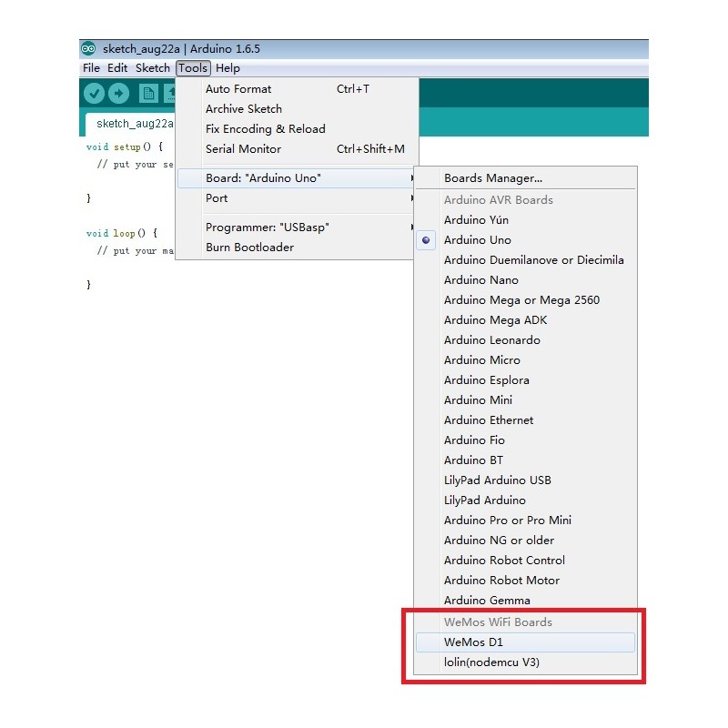Select the Arduino Mini board
The height and width of the screenshot is (728, 728).
tap(525, 399)
